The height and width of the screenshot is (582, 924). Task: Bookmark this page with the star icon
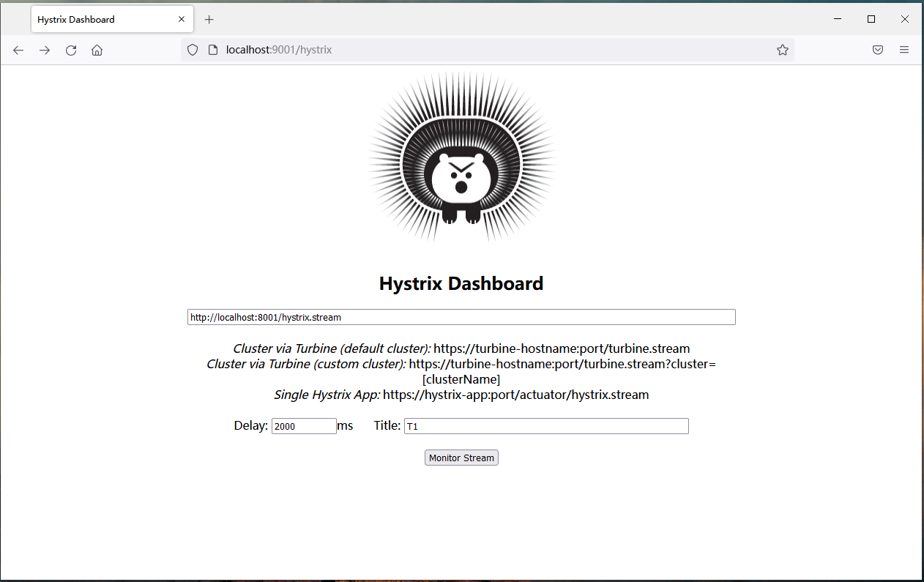pos(783,50)
